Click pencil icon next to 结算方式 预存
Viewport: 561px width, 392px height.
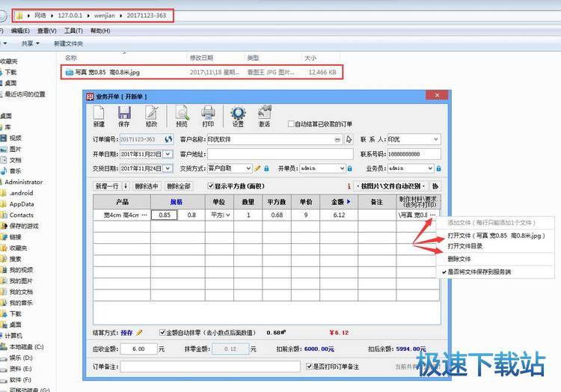(139, 333)
